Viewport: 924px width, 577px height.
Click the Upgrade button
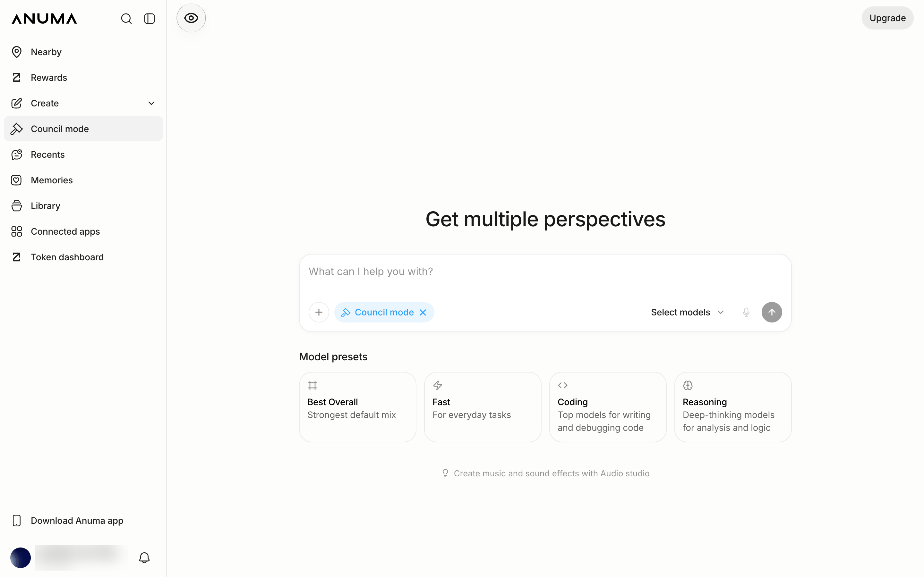[887, 18]
